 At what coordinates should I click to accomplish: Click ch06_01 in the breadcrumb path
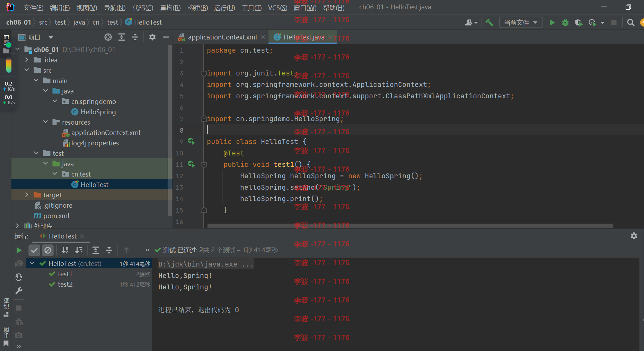[x=18, y=22]
